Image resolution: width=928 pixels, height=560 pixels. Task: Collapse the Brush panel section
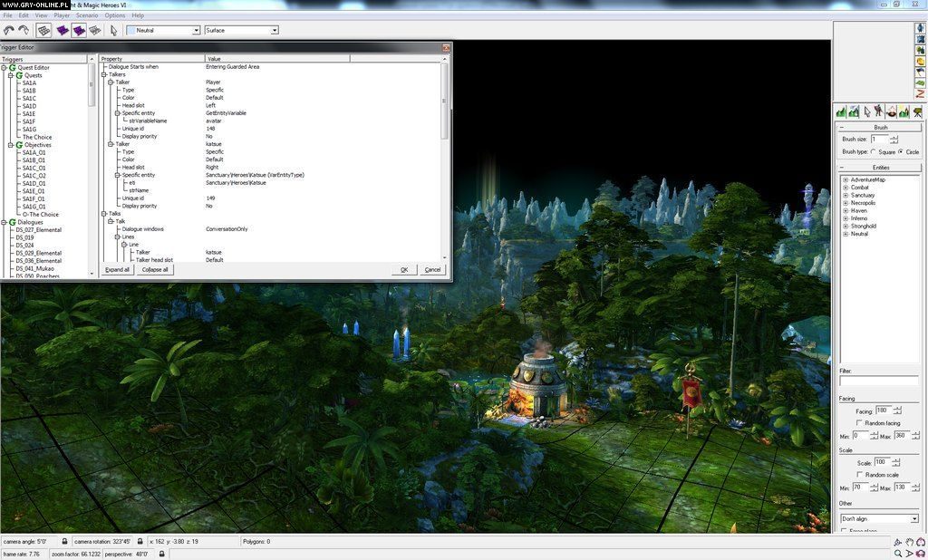pos(842,128)
